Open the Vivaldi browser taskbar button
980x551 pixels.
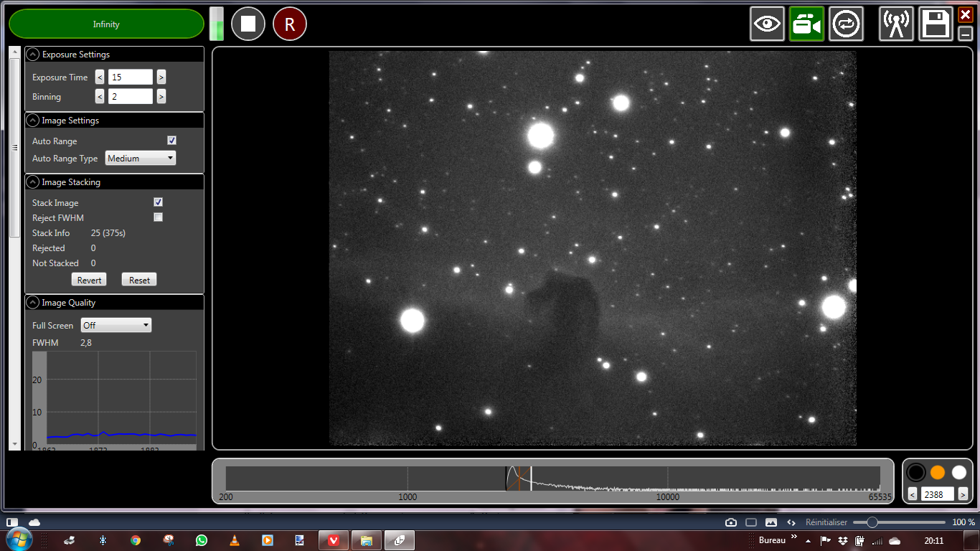334,540
